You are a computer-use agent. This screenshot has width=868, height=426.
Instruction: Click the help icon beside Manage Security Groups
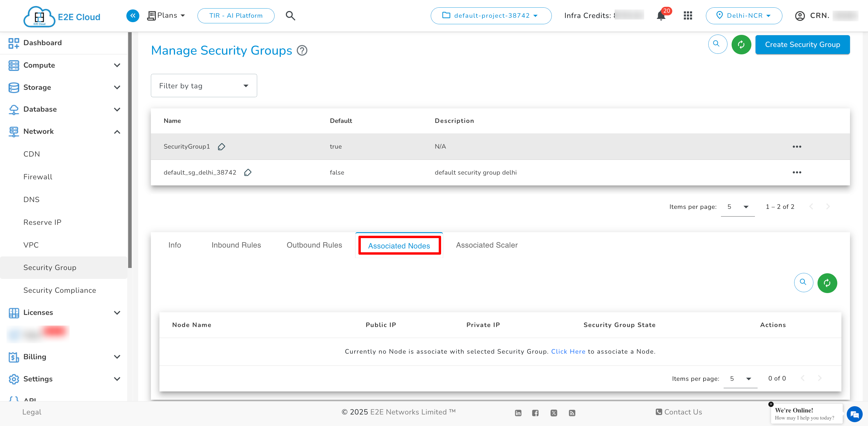point(301,50)
